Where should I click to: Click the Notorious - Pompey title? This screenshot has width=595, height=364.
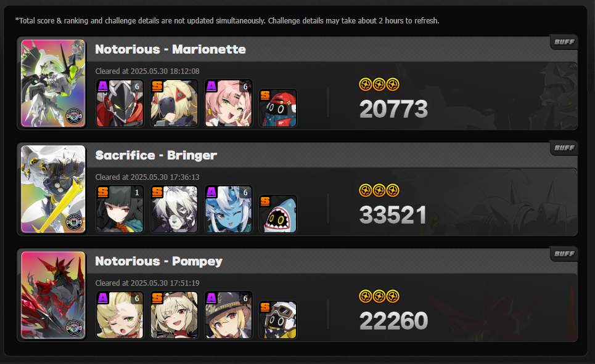158,261
